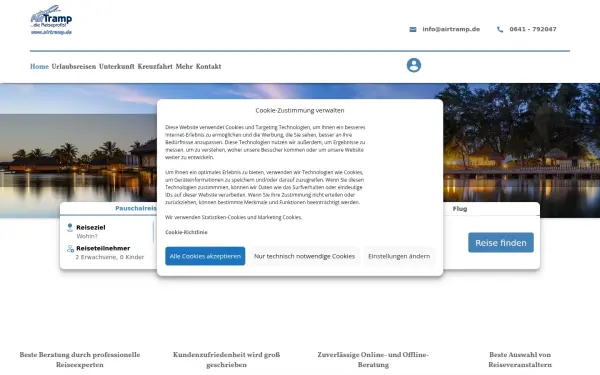Open the Reiseteilnehmer 2 Erwachsene selector
Screen dimensions: 600x375
(x=109, y=253)
